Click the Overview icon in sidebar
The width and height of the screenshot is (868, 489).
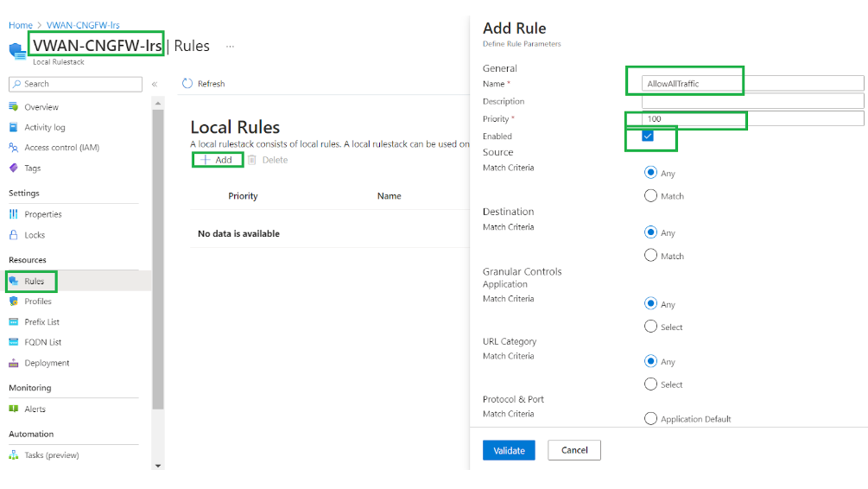(14, 107)
